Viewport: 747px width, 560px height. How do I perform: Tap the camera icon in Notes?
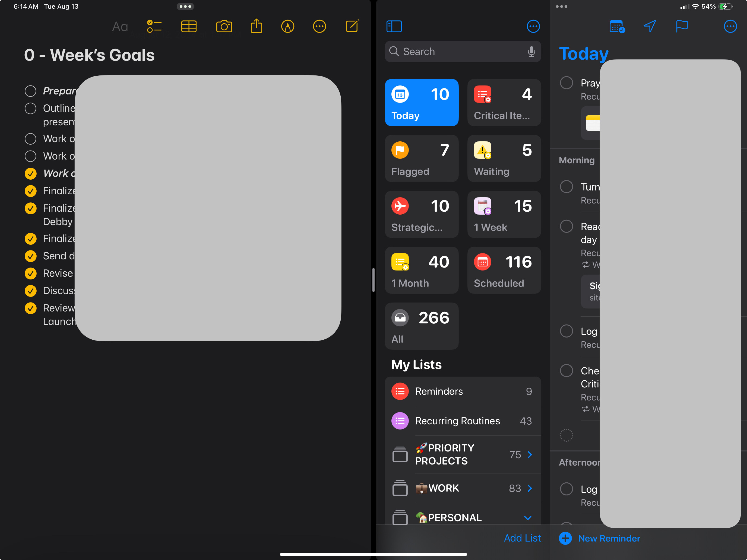224,26
